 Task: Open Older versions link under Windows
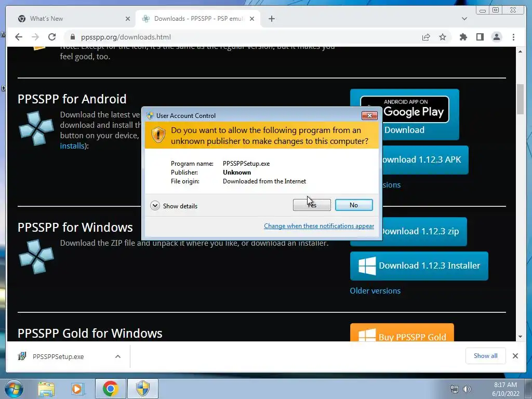(x=375, y=291)
